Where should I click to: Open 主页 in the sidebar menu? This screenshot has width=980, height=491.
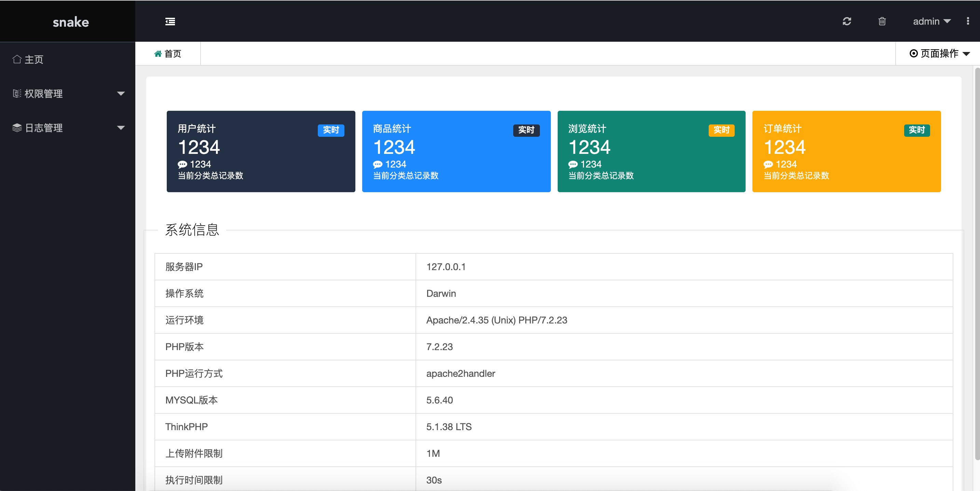pos(34,59)
